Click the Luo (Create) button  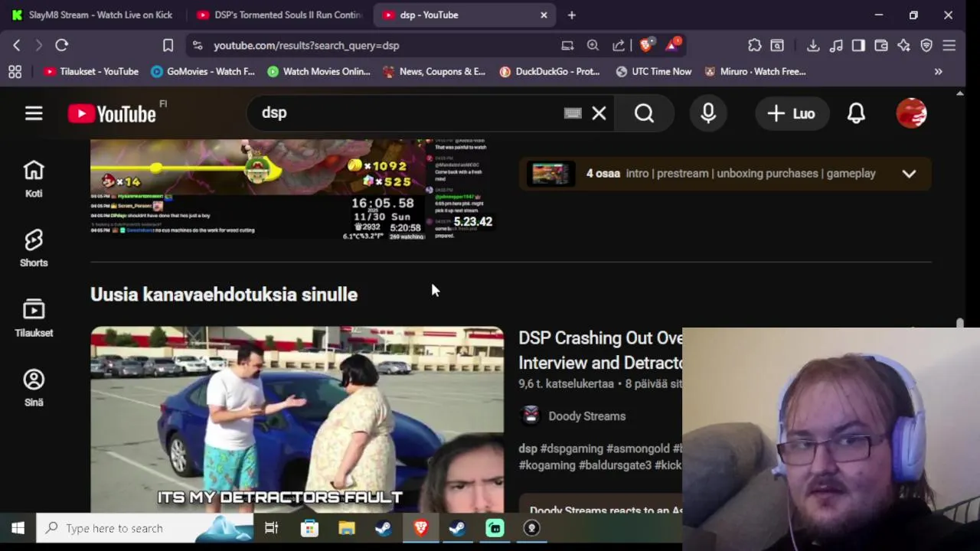point(792,113)
